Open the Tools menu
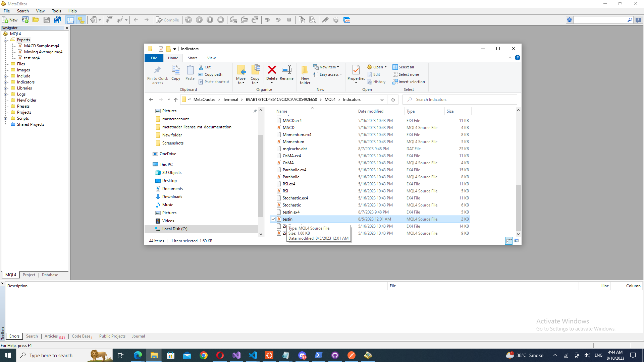The width and height of the screenshot is (644, 362). [x=56, y=11]
